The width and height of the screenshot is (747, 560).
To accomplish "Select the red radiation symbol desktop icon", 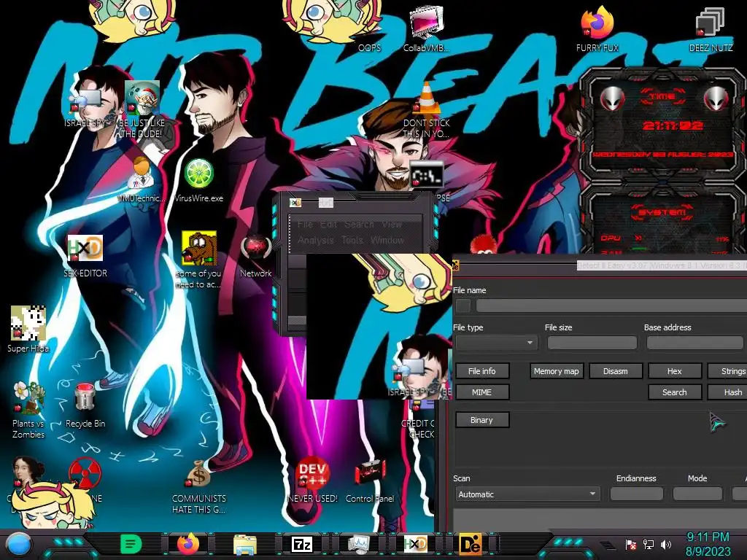I will tap(85, 474).
